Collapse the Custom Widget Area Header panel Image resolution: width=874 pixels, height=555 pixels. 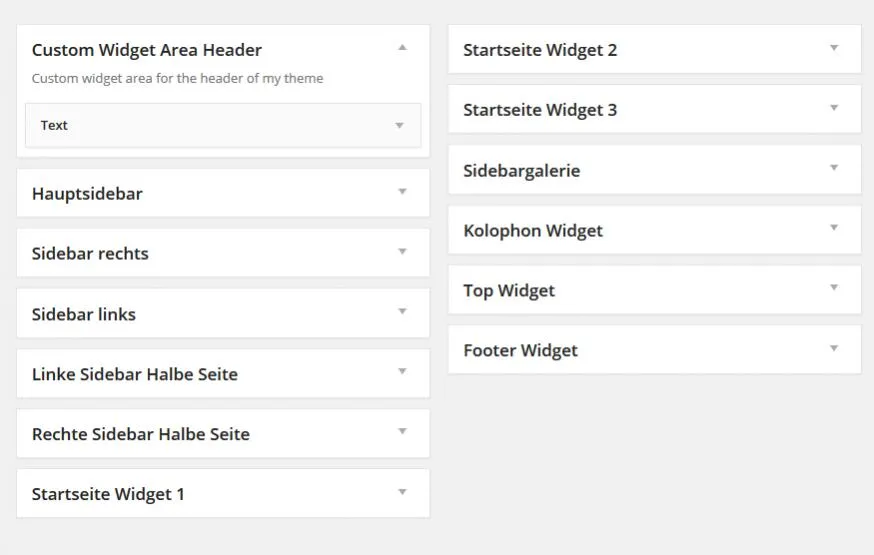point(402,48)
